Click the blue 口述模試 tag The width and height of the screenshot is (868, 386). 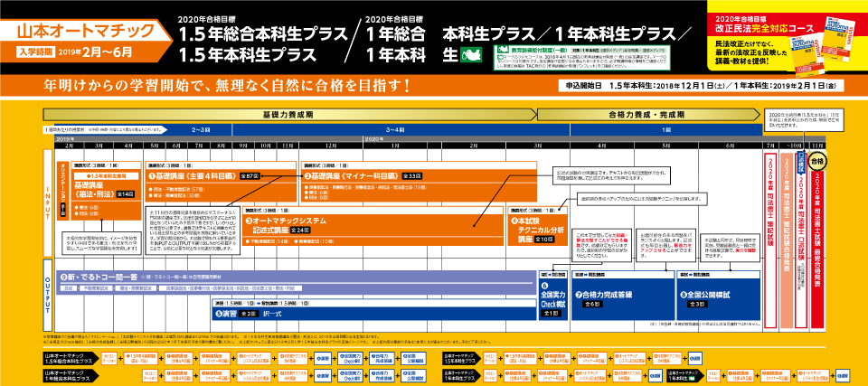tap(800, 162)
